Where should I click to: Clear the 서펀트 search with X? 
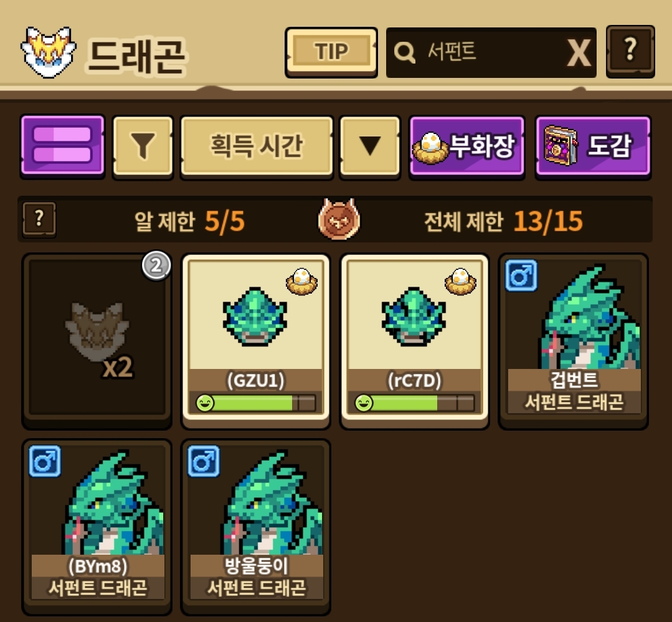(579, 53)
